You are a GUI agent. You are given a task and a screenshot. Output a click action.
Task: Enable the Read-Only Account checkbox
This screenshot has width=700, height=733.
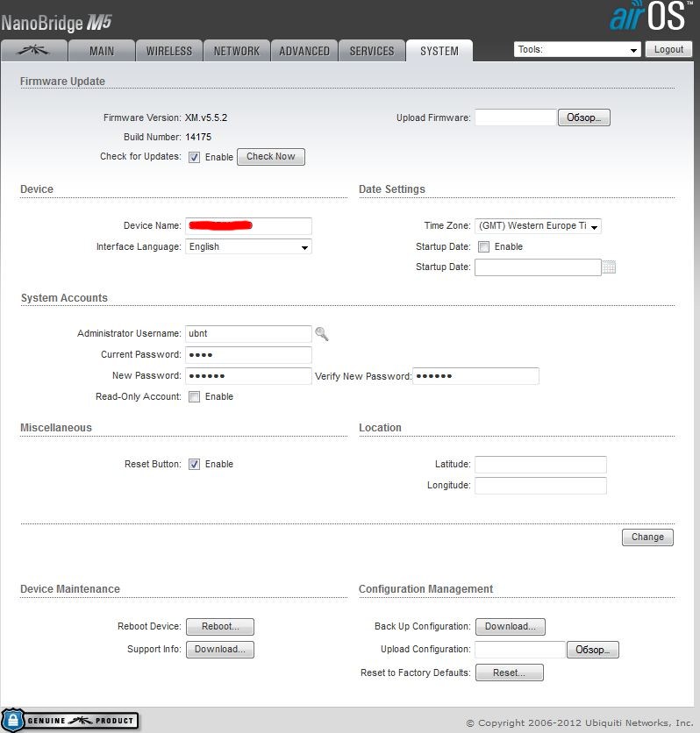194,397
